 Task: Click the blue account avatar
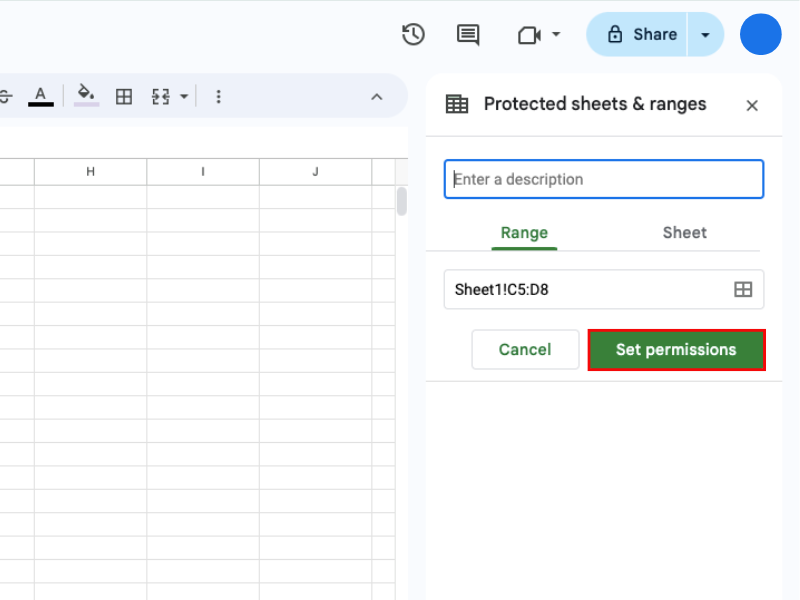coord(760,35)
